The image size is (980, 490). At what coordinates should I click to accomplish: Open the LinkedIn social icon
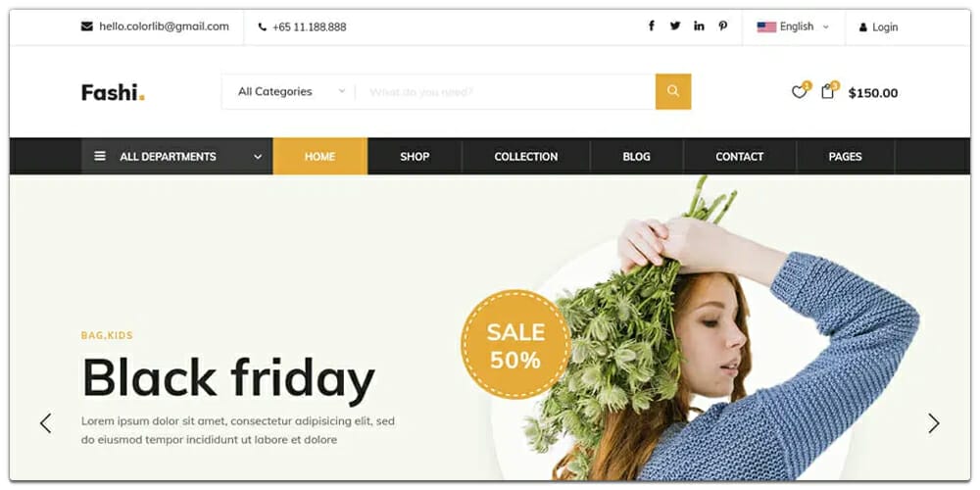click(x=699, y=26)
